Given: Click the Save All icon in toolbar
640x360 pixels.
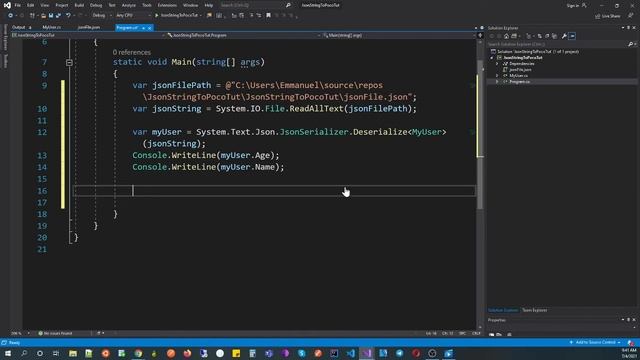Looking at the screenshot, I should [x=58, y=16].
